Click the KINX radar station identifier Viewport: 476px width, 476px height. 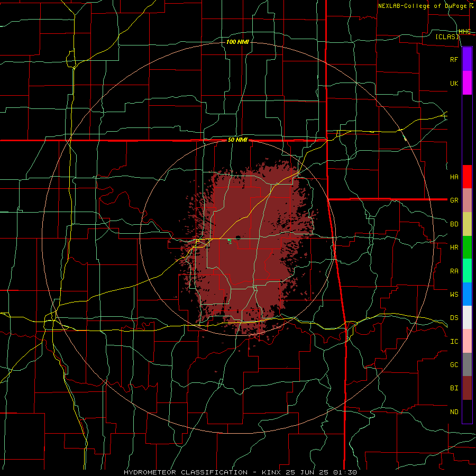click(x=271, y=472)
